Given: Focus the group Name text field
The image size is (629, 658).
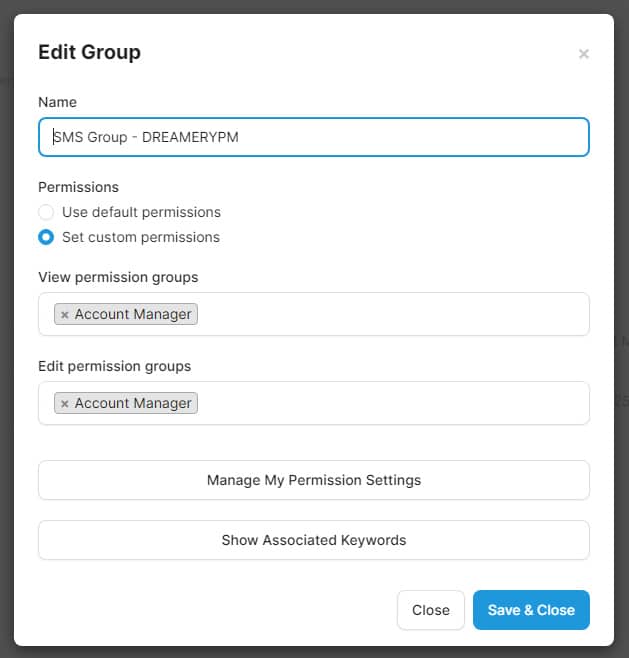Looking at the screenshot, I should [x=313, y=137].
